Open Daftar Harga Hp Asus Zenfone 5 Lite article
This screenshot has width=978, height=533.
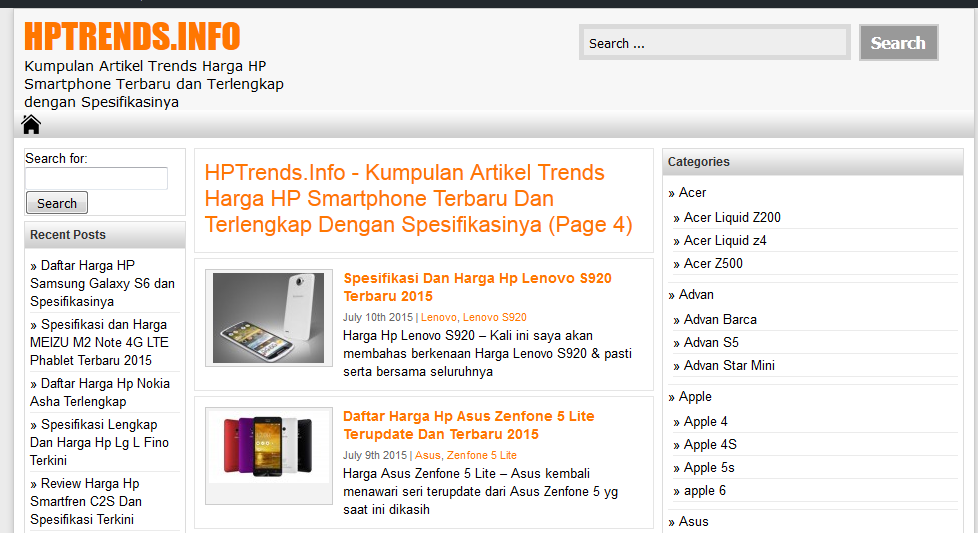(468, 425)
